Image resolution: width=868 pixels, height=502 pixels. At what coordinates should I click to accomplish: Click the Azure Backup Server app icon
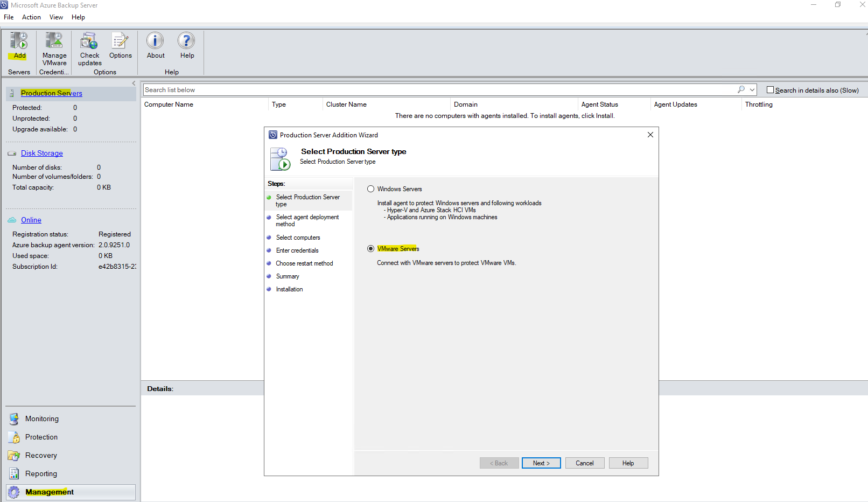click(x=4, y=5)
